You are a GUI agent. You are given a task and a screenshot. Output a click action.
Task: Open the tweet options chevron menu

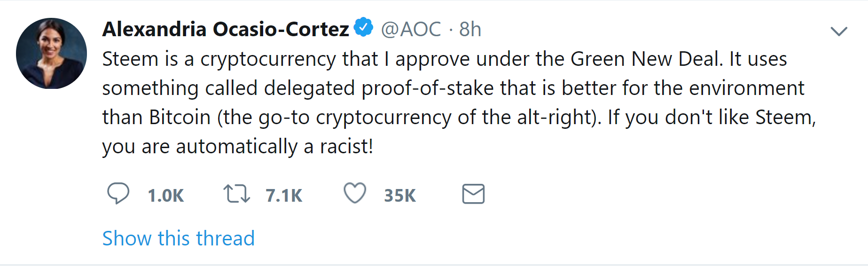point(838,32)
